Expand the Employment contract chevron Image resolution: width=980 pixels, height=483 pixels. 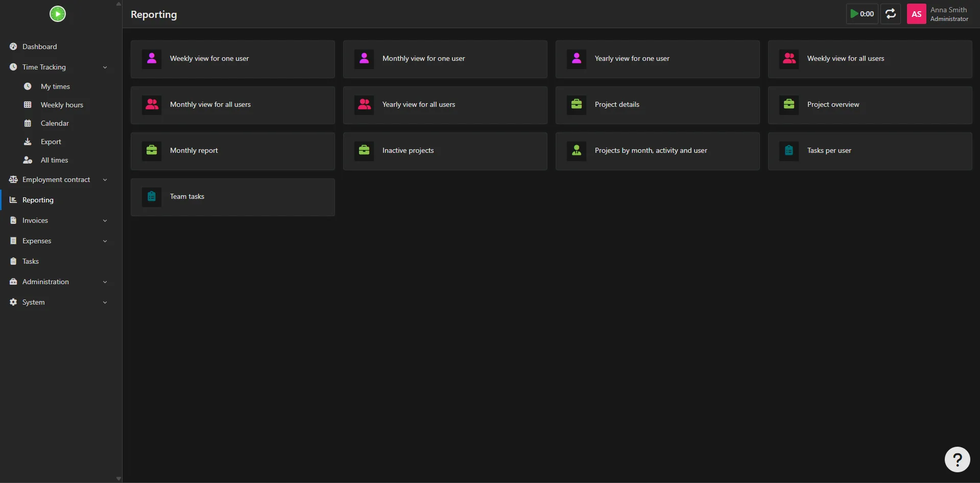(105, 180)
